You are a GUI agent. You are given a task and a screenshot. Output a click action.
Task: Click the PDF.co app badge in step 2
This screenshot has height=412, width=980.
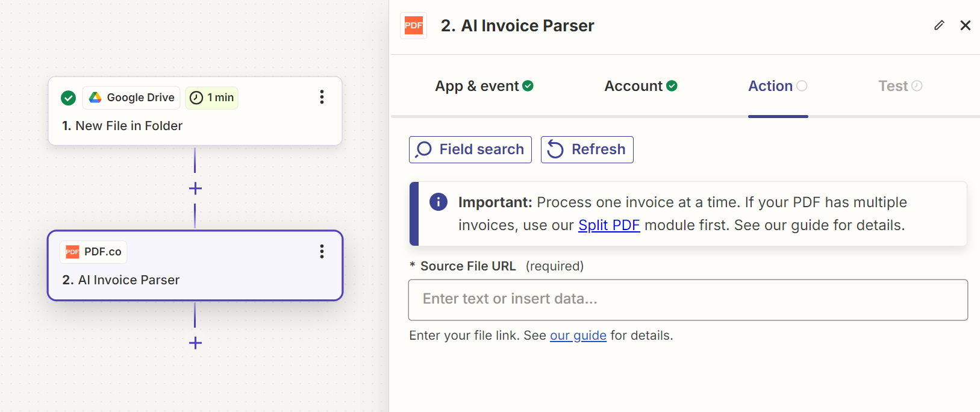point(93,252)
